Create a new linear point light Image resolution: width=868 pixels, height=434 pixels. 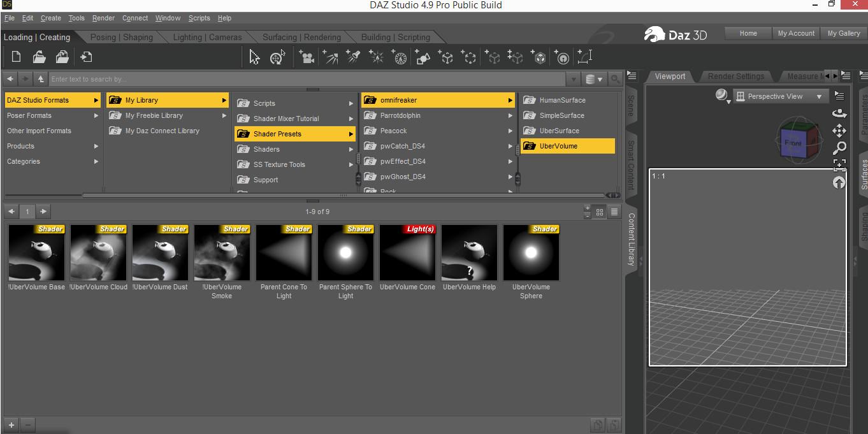click(399, 57)
